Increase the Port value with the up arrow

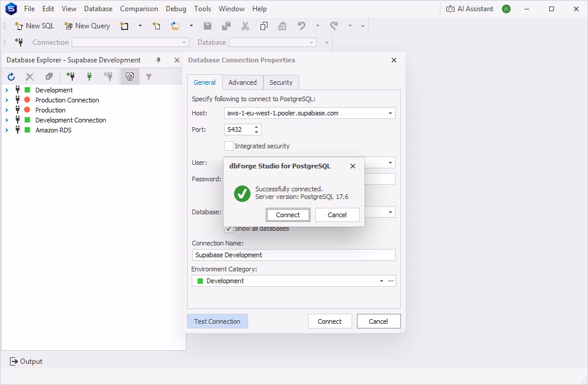(256, 127)
